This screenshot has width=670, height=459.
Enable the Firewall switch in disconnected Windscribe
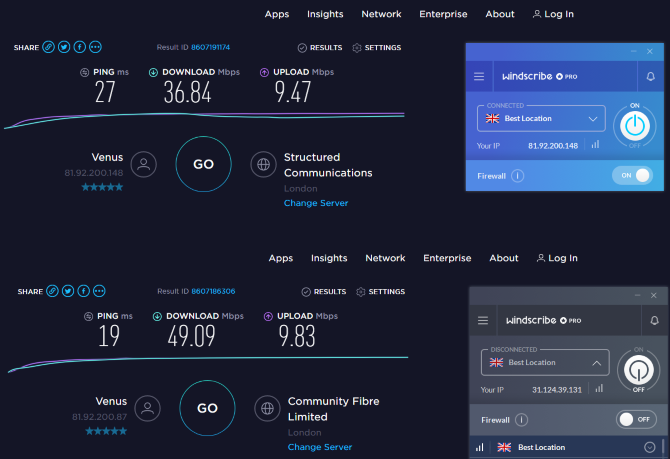[x=636, y=419]
